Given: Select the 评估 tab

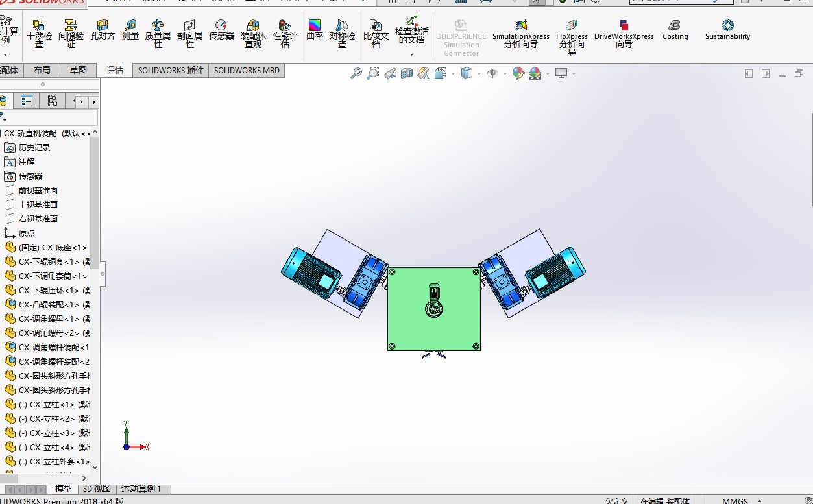Looking at the screenshot, I should 115,70.
